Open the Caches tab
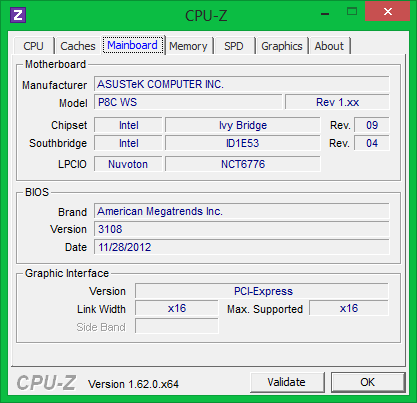Viewport: 417px width, 403px height. pos(78,46)
